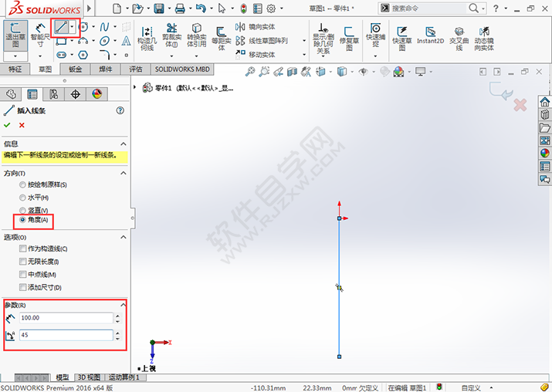Confirm with the green OK checkmark
This screenshot has width=552, height=392.
(x=7, y=125)
